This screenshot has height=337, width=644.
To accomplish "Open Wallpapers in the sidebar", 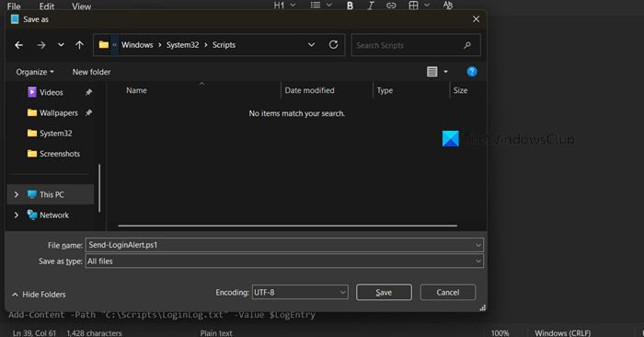I will [58, 113].
